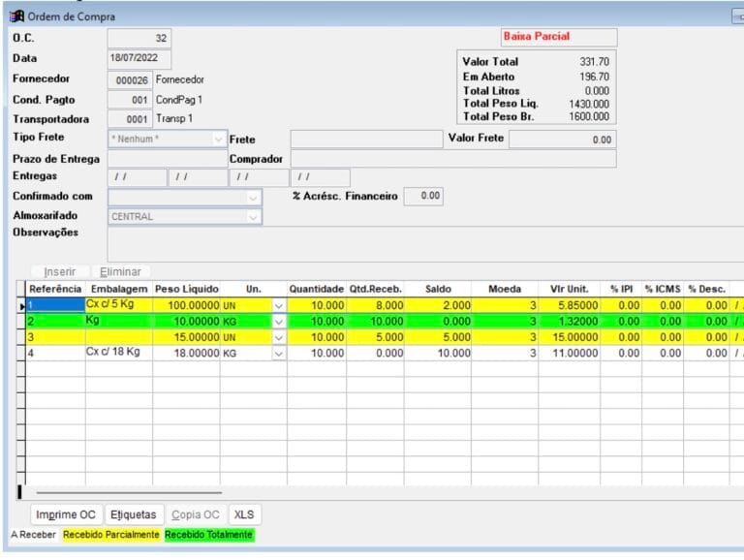This screenshot has height=560, width=744.
Task: Click Saldo cell 2.000
Action: coord(438,305)
